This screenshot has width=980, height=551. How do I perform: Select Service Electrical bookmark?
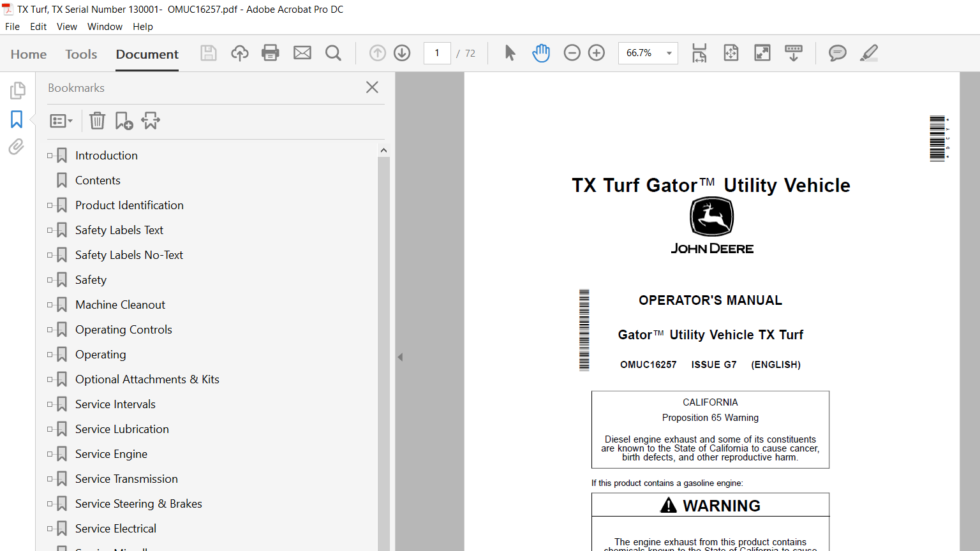coord(115,529)
